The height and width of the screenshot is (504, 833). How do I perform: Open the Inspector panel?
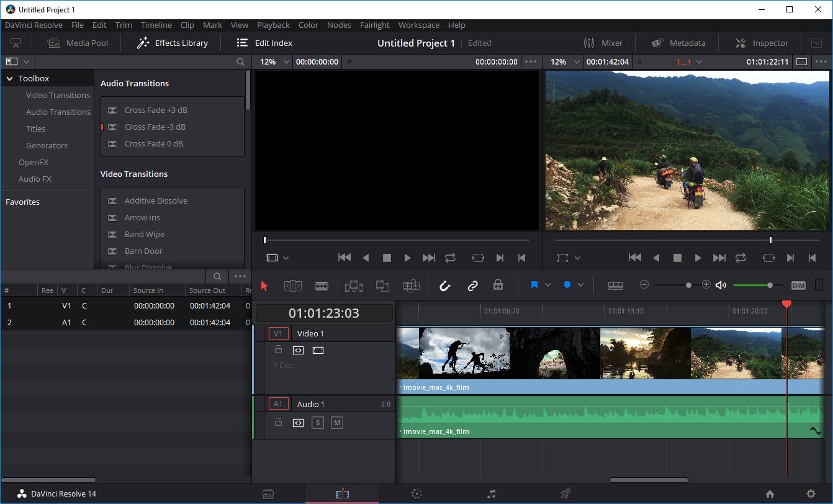point(762,43)
